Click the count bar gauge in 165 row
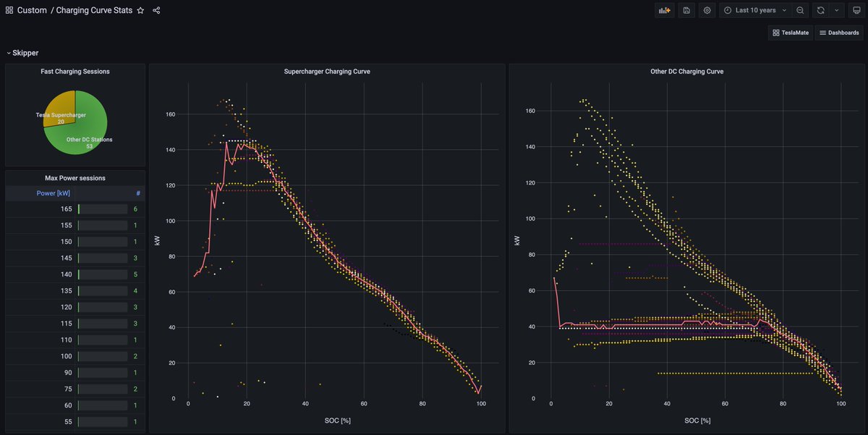The width and height of the screenshot is (868, 435). (x=103, y=208)
